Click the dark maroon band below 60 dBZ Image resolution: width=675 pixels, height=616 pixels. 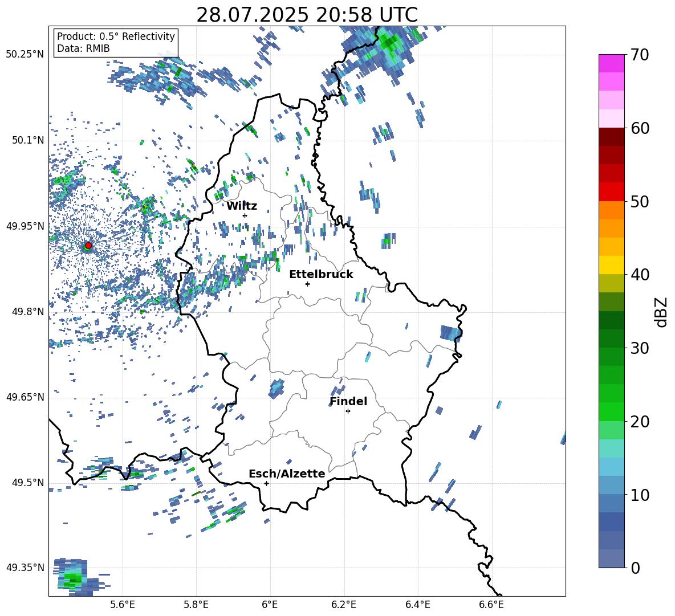click(612, 137)
